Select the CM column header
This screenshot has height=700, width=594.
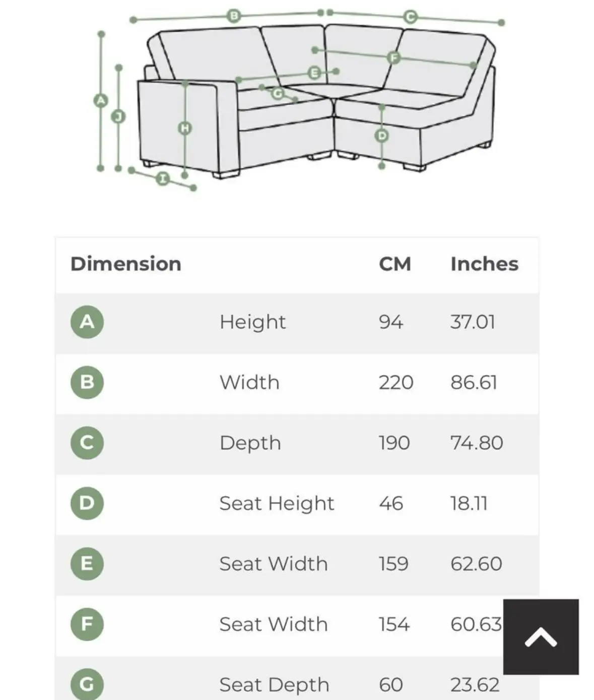(395, 264)
